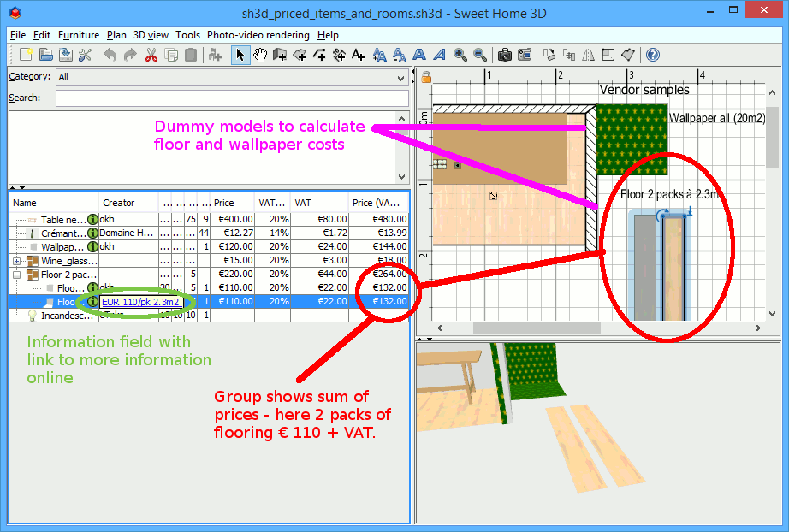The width and height of the screenshot is (789, 532).
Task: Collapse the Floor 2 pac group
Action: coord(16,275)
